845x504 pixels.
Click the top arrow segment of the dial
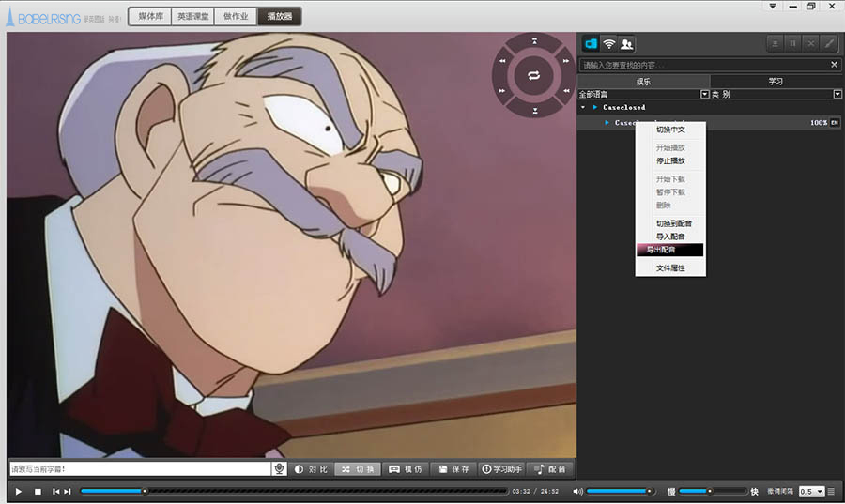(534, 41)
